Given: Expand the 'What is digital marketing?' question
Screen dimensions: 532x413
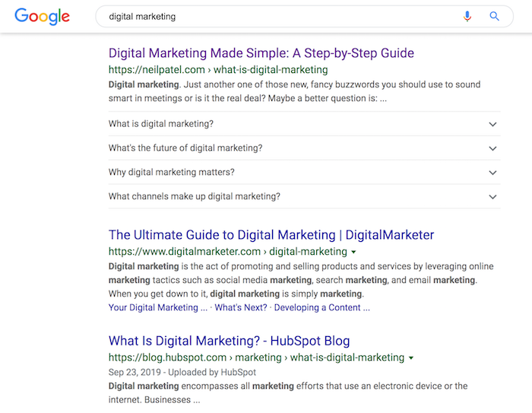Looking at the screenshot, I should tap(304, 124).
